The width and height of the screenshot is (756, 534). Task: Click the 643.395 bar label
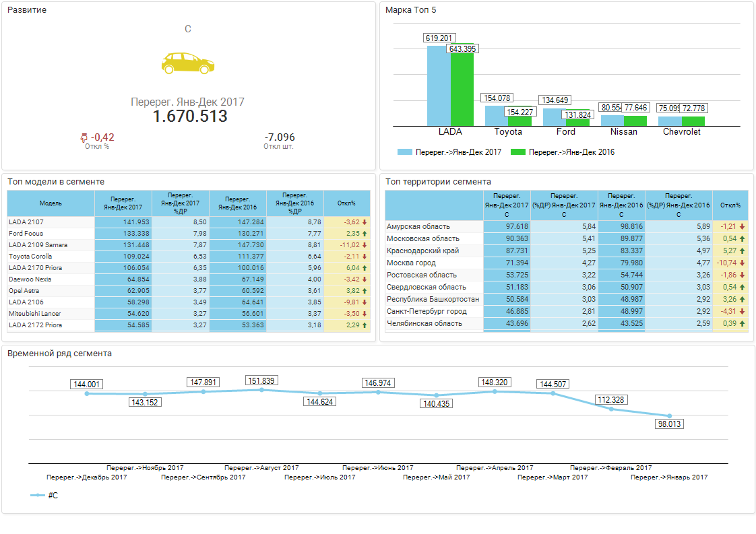[462, 48]
